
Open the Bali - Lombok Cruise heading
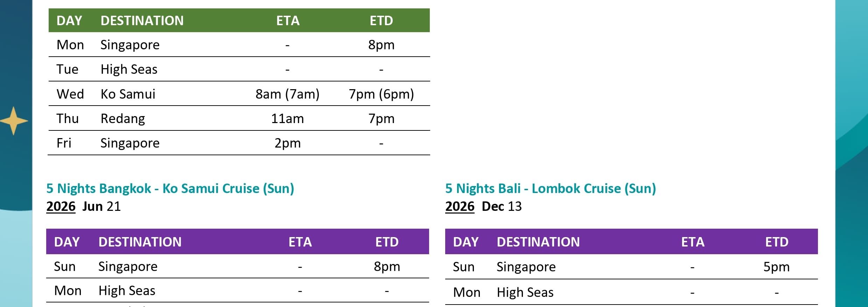[550, 188]
